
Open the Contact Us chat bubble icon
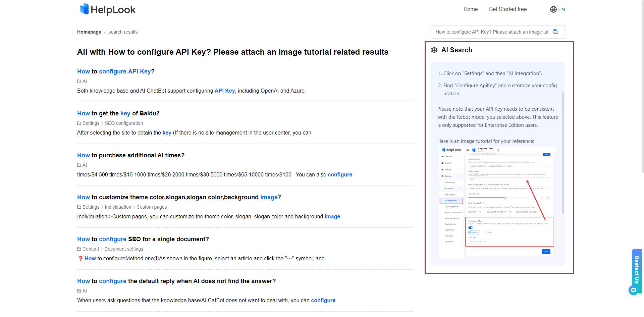[x=634, y=290]
